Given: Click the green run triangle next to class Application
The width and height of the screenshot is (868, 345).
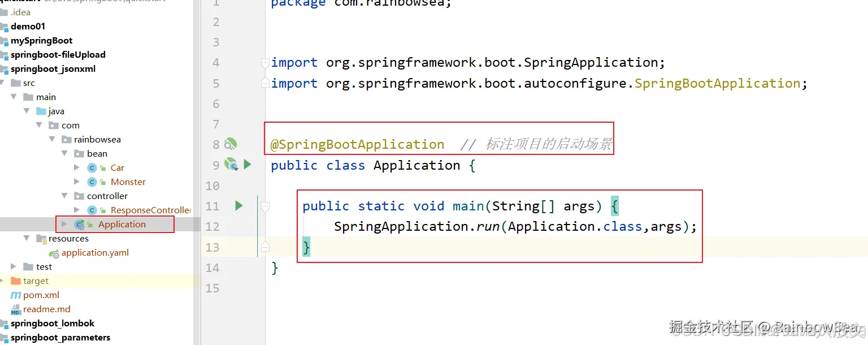Looking at the screenshot, I should pyautogui.click(x=247, y=165).
